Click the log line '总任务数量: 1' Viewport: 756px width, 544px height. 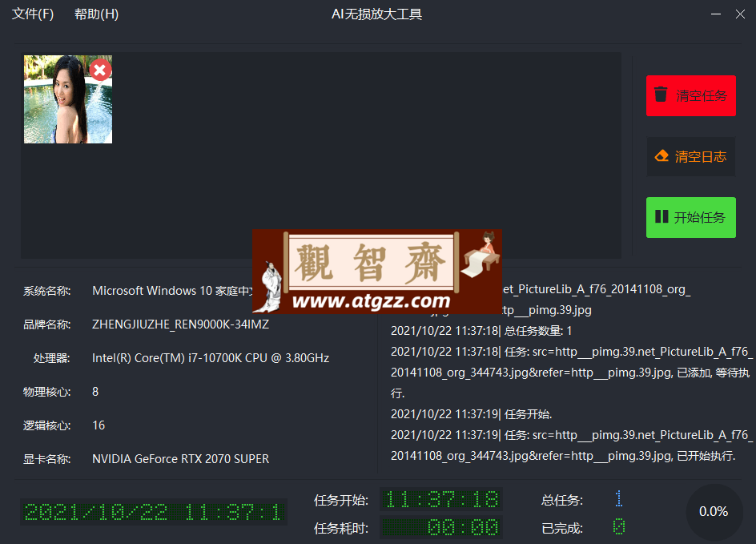481,331
